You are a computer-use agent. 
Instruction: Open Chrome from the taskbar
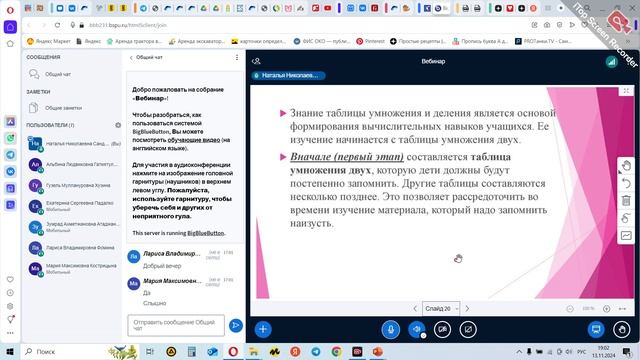point(336,351)
